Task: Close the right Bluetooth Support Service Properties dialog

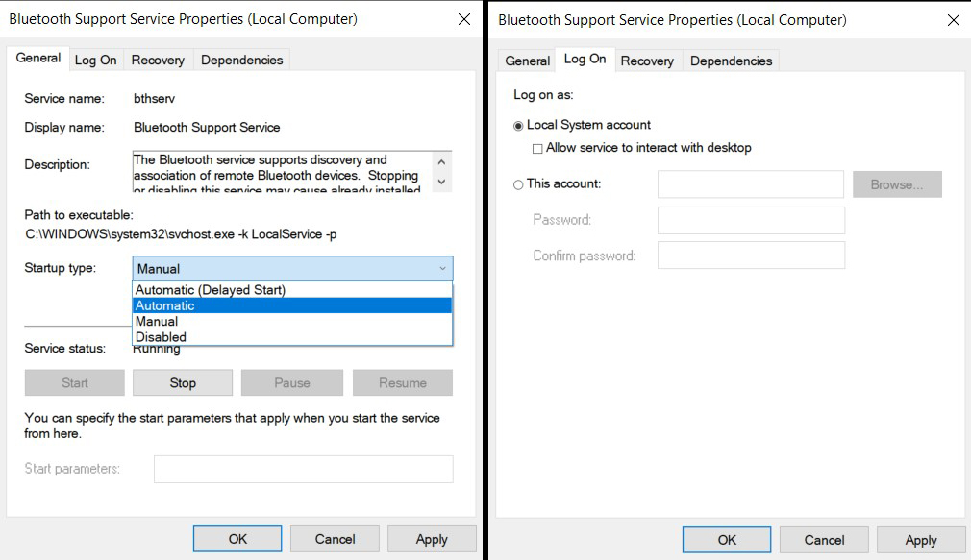Action: tap(953, 20)
